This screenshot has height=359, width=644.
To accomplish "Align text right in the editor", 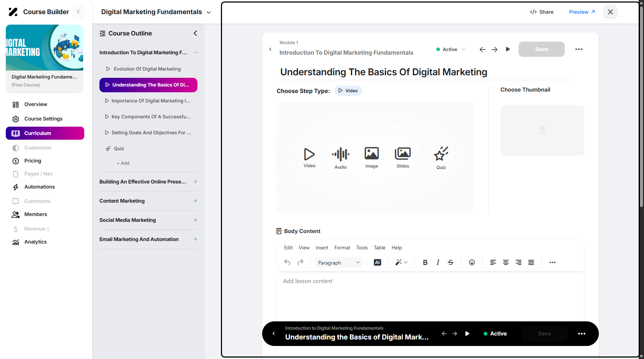I will [x=519, y=262].
